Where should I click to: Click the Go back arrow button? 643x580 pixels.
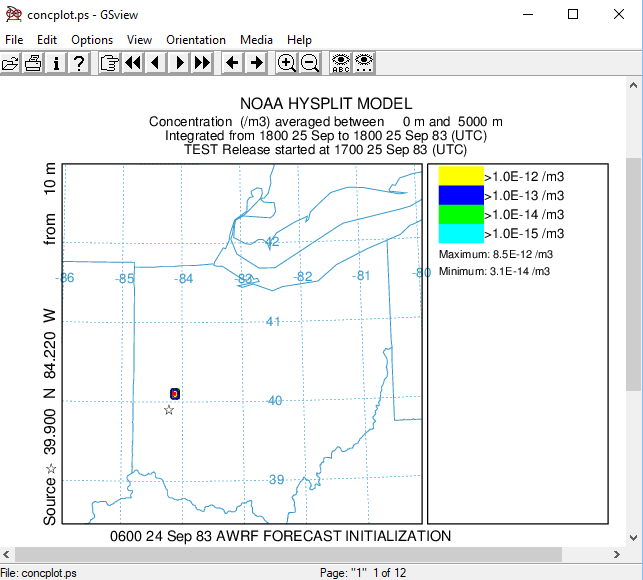point(232,63)
